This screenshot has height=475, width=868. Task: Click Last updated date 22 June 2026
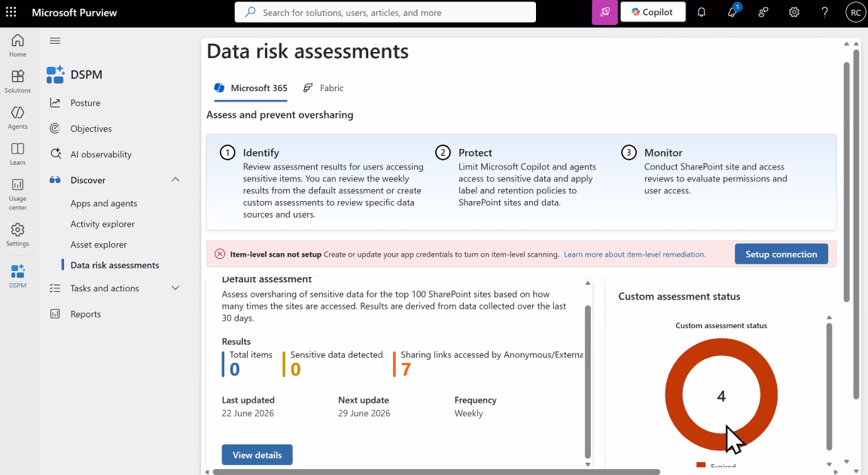[248, 413]
